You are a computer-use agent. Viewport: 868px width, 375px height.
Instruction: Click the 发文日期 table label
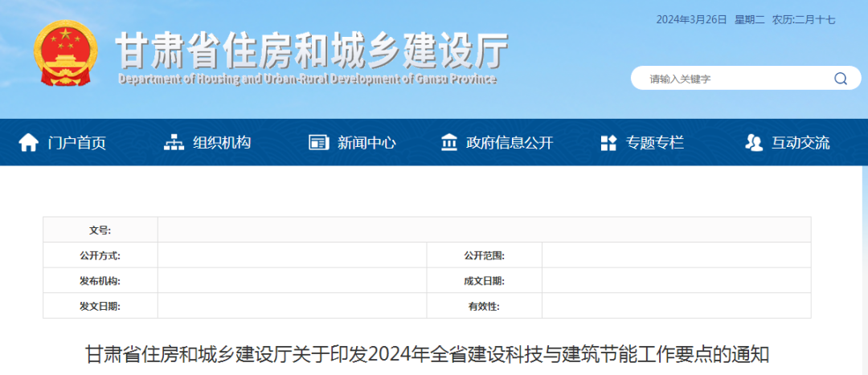100,307
